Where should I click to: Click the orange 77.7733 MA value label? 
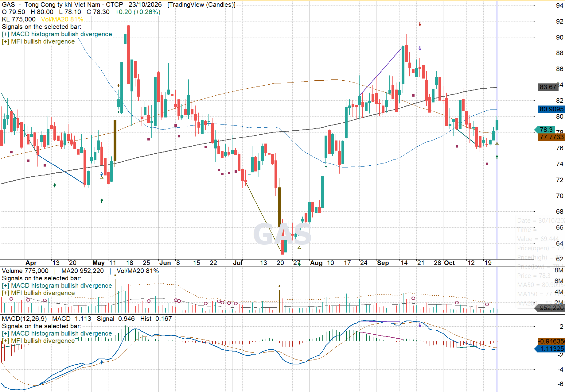click(x=551, y=137)
